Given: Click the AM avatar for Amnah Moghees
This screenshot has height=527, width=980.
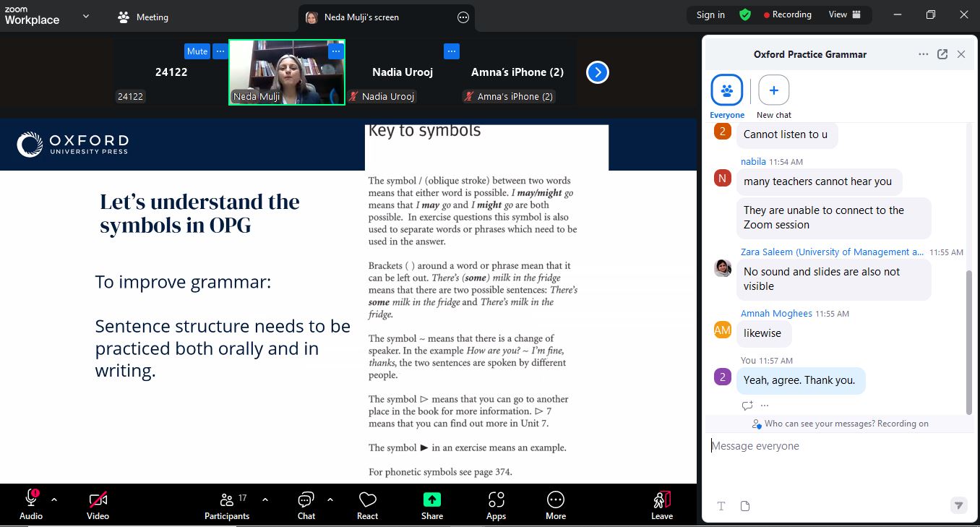Looking at the screenshot, I should tap(723, 330).
